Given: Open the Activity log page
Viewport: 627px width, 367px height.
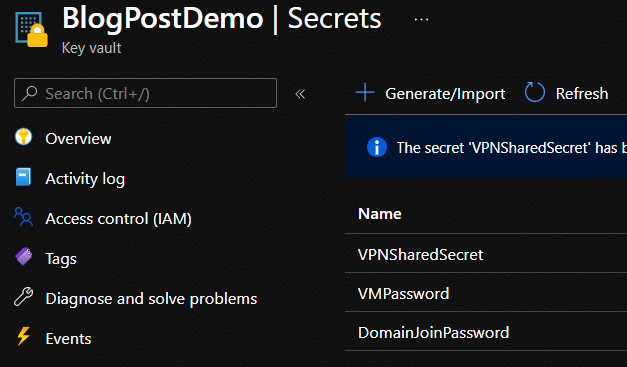Looking at the screenshot, I should pyautogui.click(x=85, y=179).
